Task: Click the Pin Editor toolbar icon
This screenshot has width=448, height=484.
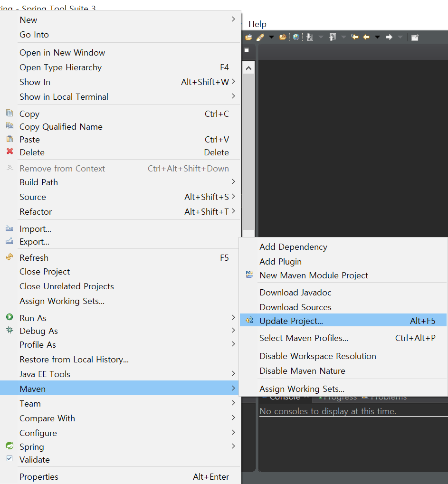Action: [415, 38]
